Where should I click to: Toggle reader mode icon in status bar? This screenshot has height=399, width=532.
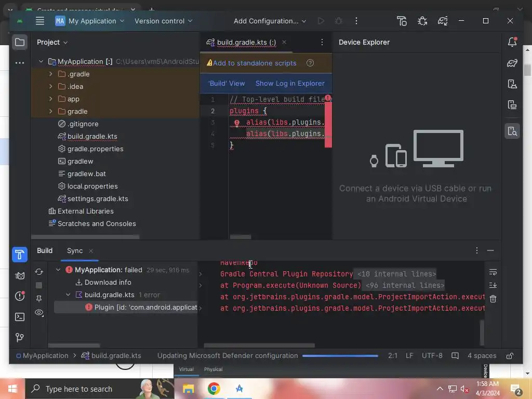[x=455, y=356]
